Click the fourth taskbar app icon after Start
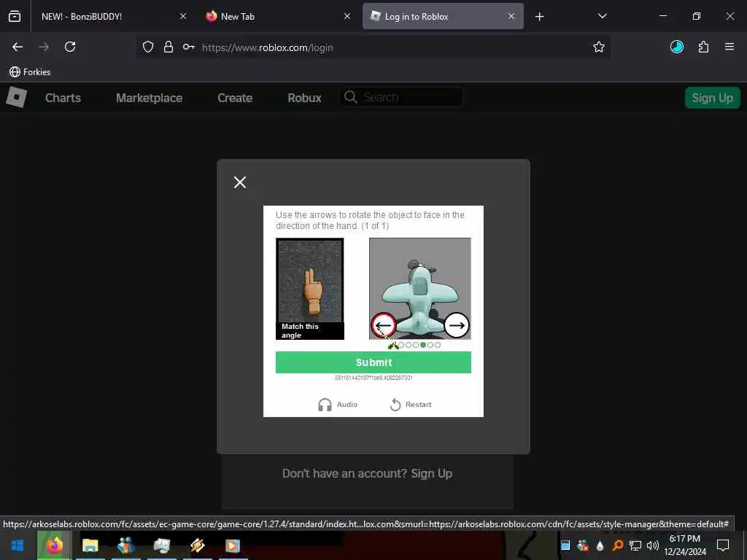Screen dimensions: 747x560 [x=162, y=545]
